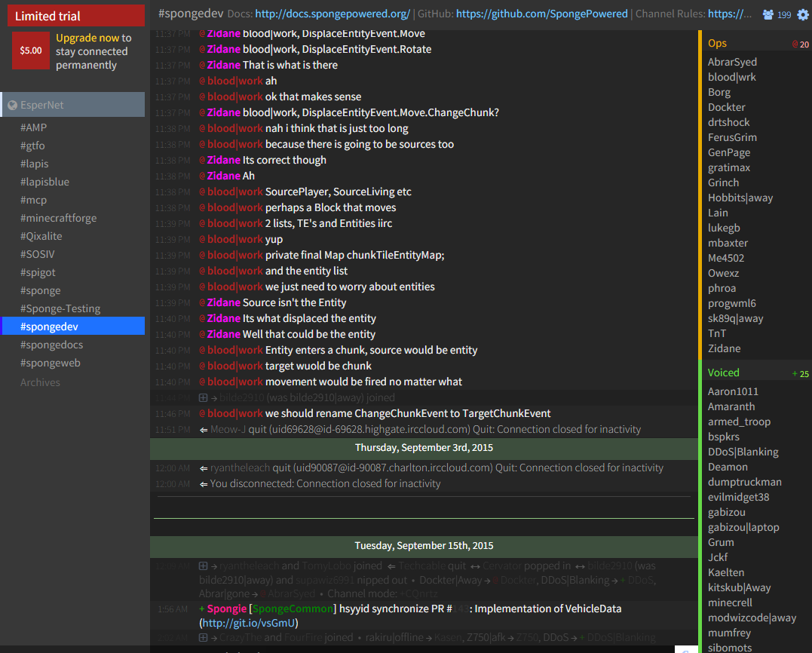
Task: Click the Spongie nickname in the chat message
Action: pos(227,609)
